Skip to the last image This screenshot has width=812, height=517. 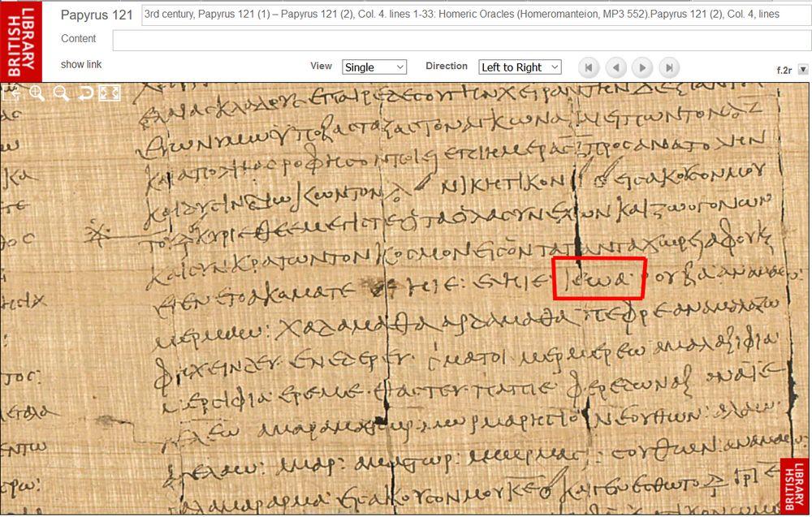(x=668, y=67)
